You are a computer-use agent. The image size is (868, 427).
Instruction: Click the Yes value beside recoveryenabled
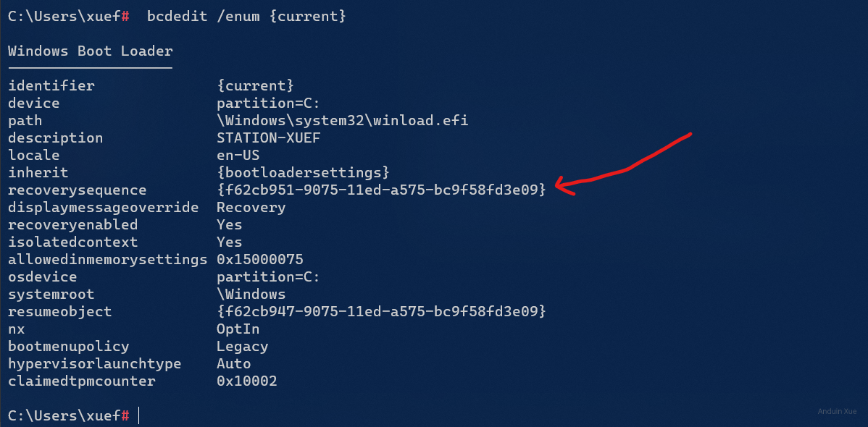(x=229, y=224)
